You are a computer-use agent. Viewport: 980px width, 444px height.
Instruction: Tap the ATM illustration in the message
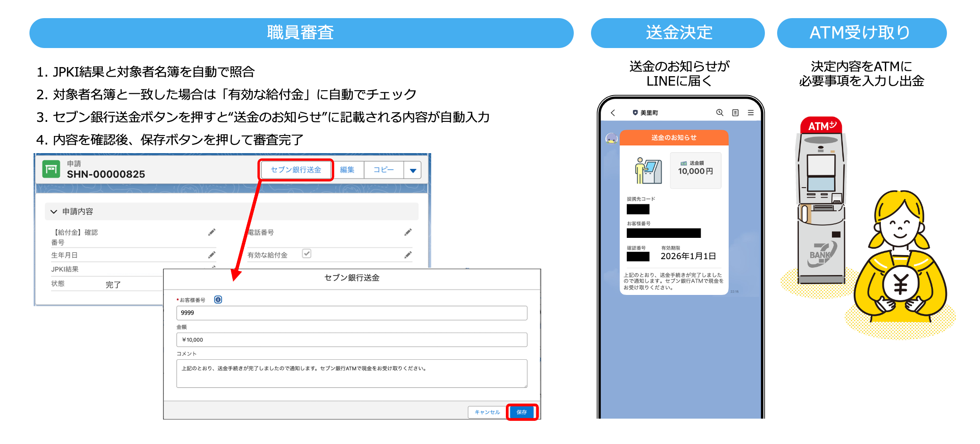pyautogui.click(x=648, y=170)
